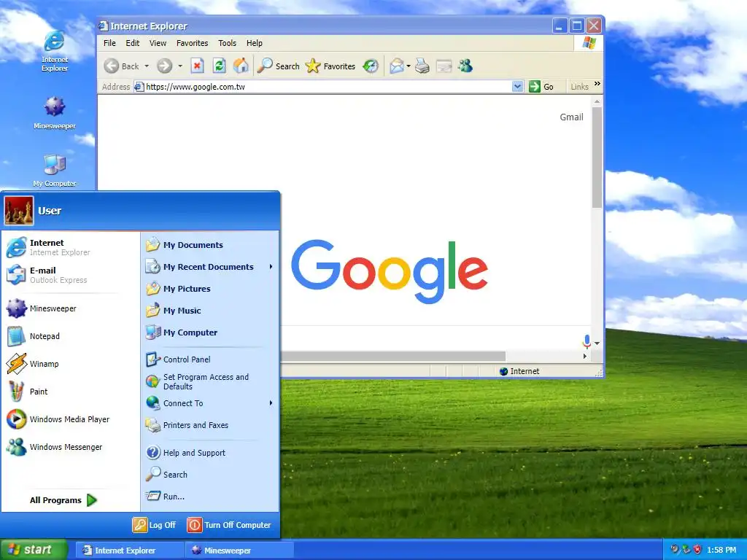Print the page with printer icon
Screen dimensions: 747x560
(422, 66)
